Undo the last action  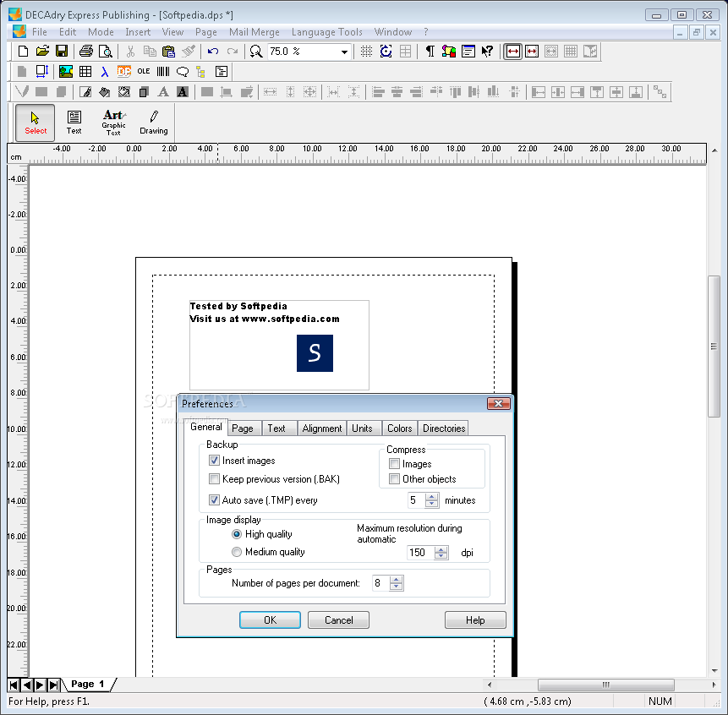(x=213, y=51)
